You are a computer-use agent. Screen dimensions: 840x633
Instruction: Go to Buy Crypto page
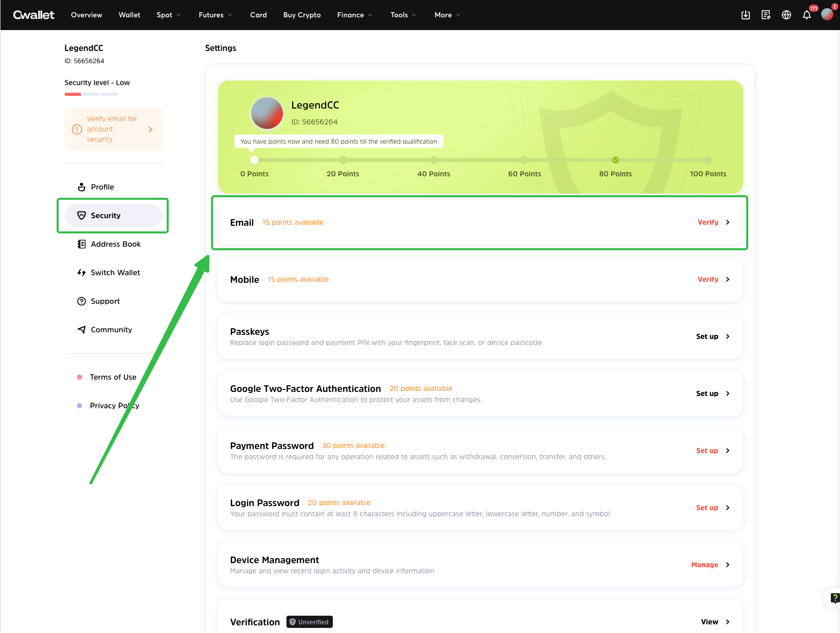click(302, 15)
